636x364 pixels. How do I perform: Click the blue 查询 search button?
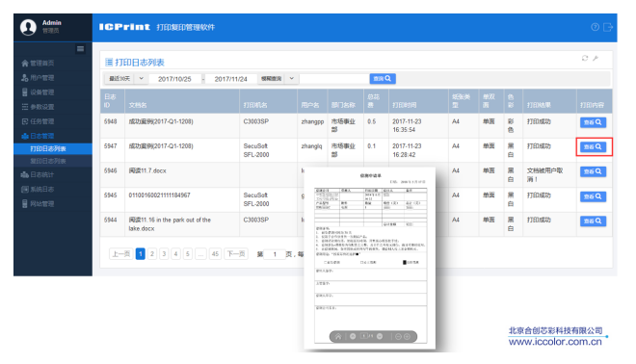[383, 79]
